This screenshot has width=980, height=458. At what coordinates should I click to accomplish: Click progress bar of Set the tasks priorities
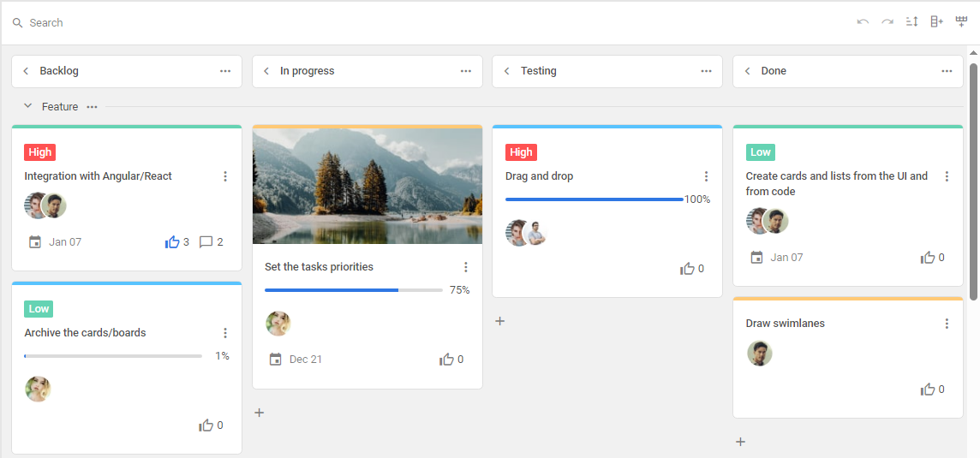[354, 290]
